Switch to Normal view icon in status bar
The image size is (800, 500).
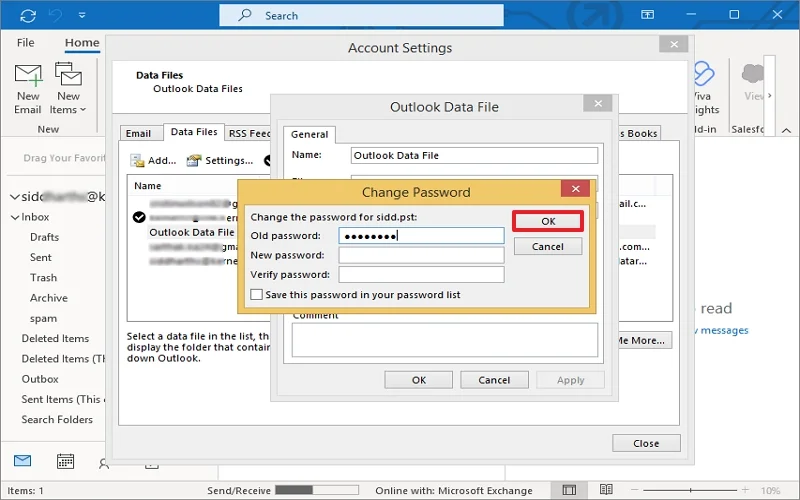[x=569, y=490]
